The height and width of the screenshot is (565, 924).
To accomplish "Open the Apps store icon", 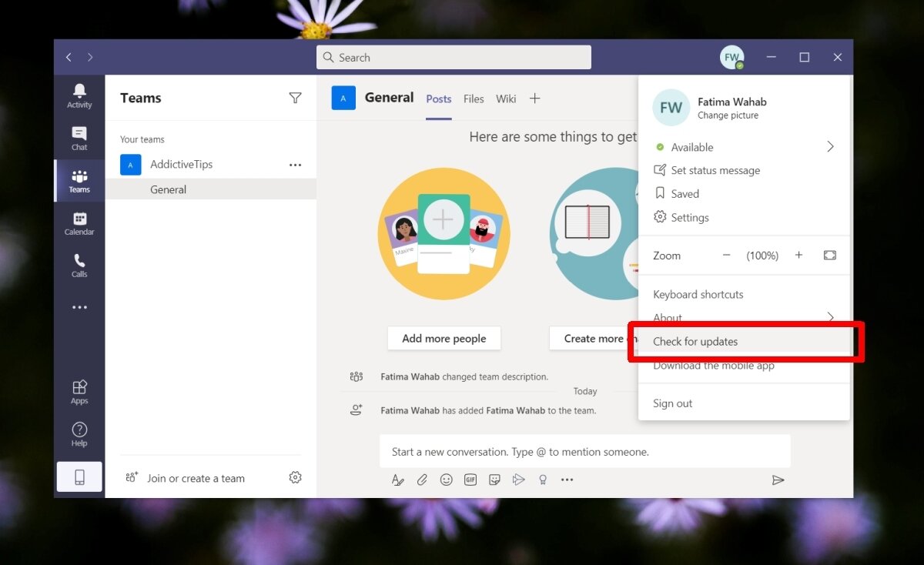I will (x=79, y=391).
